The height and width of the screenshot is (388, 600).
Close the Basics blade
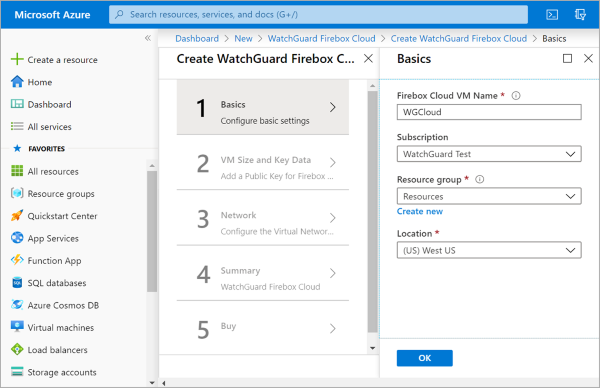pyautogui.click(x=589, y=59)
